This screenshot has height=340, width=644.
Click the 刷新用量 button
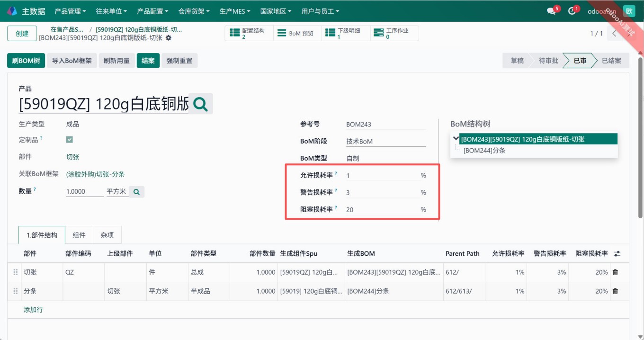116,61
